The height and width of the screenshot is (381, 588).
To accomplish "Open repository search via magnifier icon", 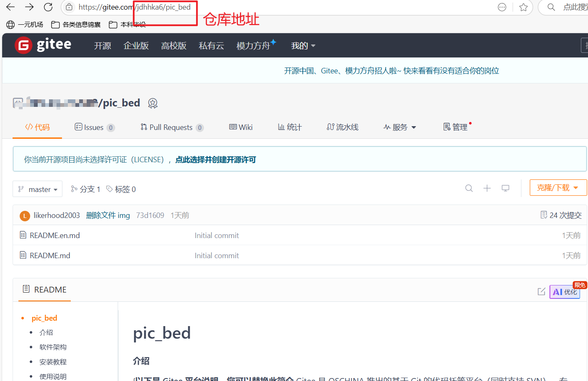I will pyautogui.click(x=469, y=188).
